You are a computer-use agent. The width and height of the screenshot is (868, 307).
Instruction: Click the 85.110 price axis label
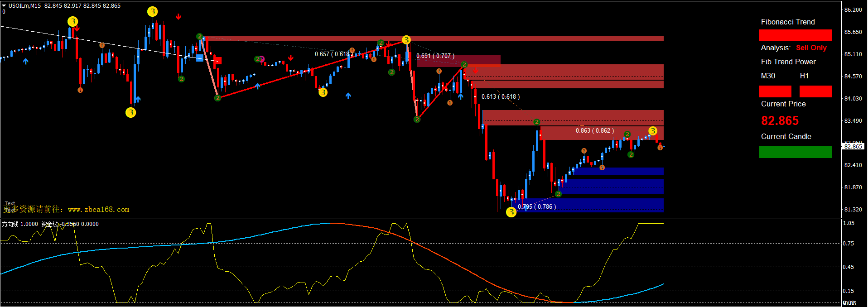[853, 54]
